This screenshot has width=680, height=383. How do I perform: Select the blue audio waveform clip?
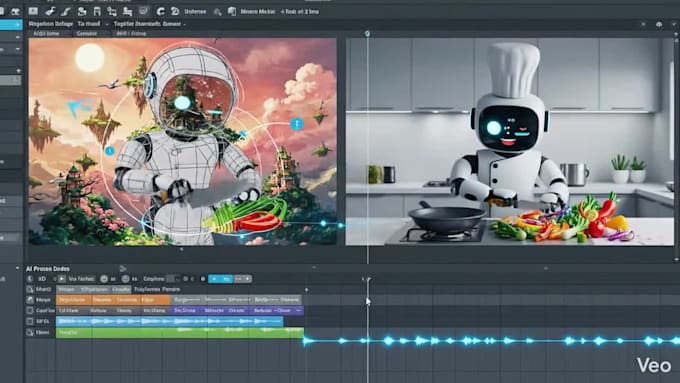(170, 321)
